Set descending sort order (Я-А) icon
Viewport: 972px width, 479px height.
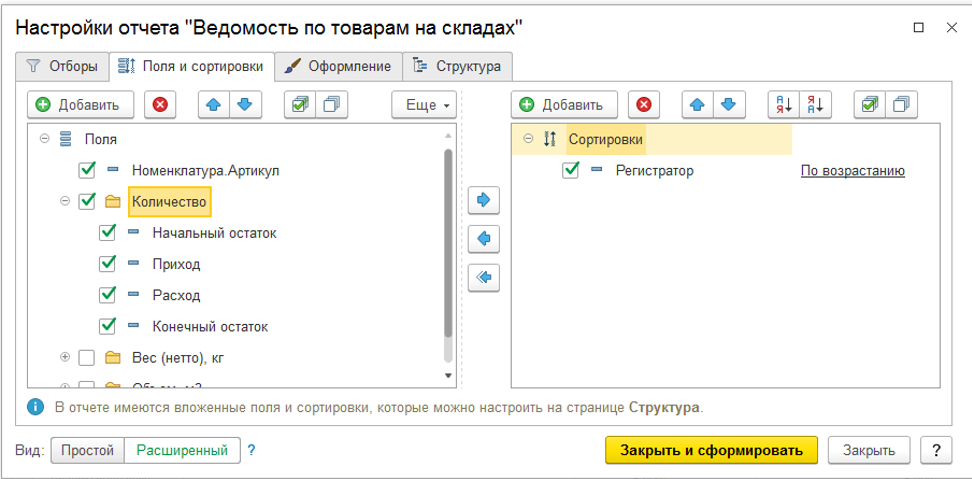(815, 105)
